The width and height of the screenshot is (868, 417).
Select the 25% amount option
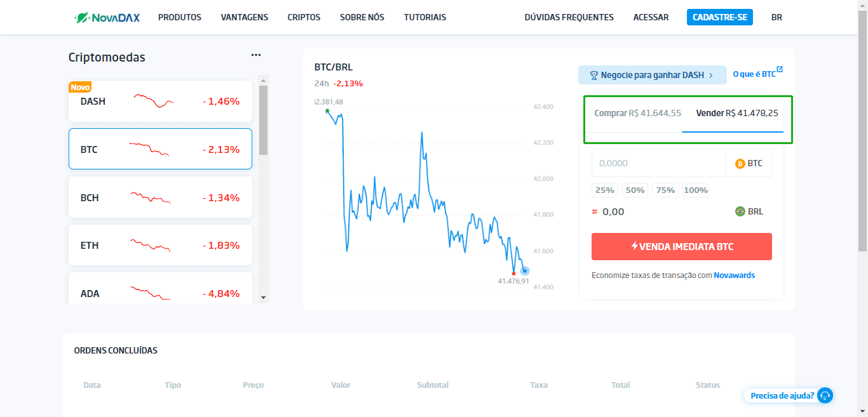pyautogui.click(x=604, y=190)
